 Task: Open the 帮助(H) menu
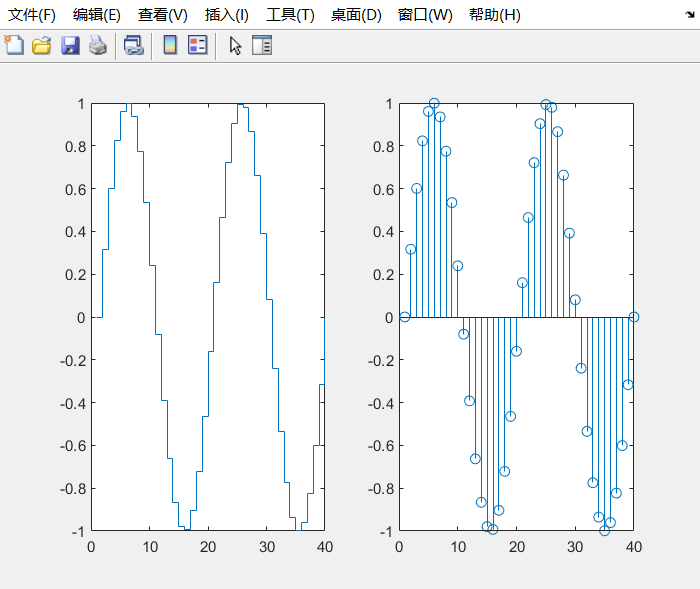pos(495,15)
